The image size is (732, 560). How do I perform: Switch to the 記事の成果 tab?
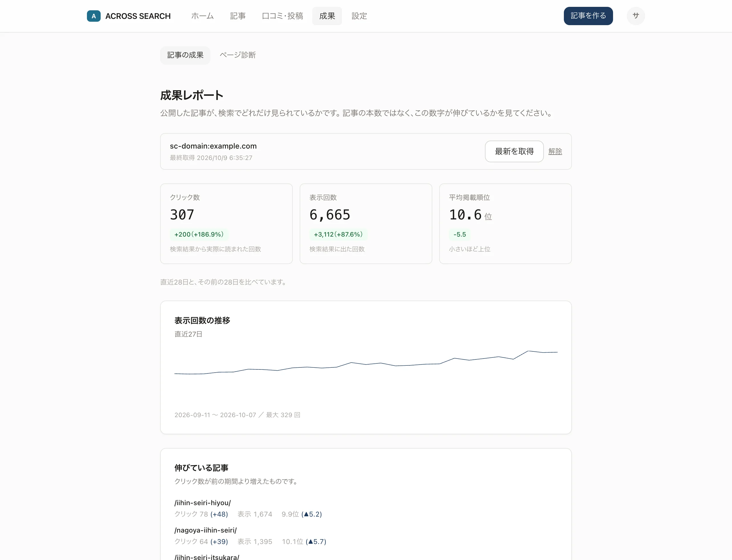[185, 55]
